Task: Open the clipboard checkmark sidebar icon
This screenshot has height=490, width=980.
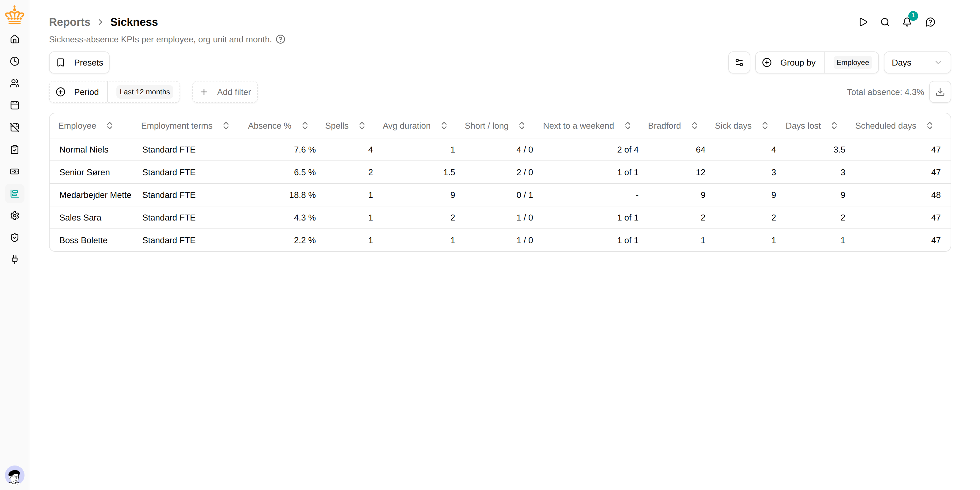Action: pos(14,149)
